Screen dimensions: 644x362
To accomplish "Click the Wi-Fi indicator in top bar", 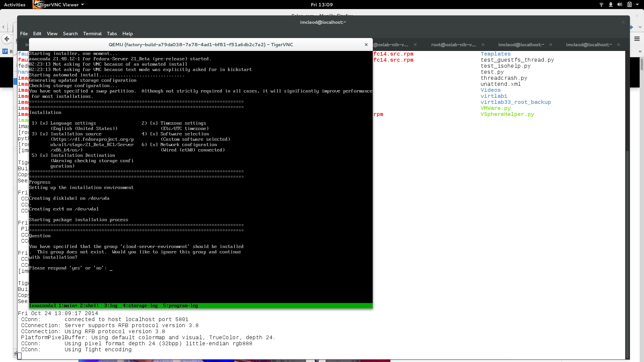I will tap(601, 5).
